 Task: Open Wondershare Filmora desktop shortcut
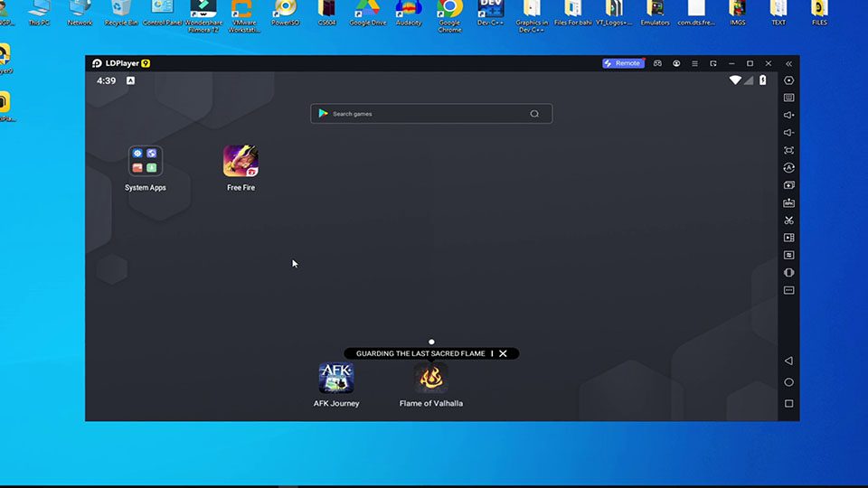[x=203, y=14]
